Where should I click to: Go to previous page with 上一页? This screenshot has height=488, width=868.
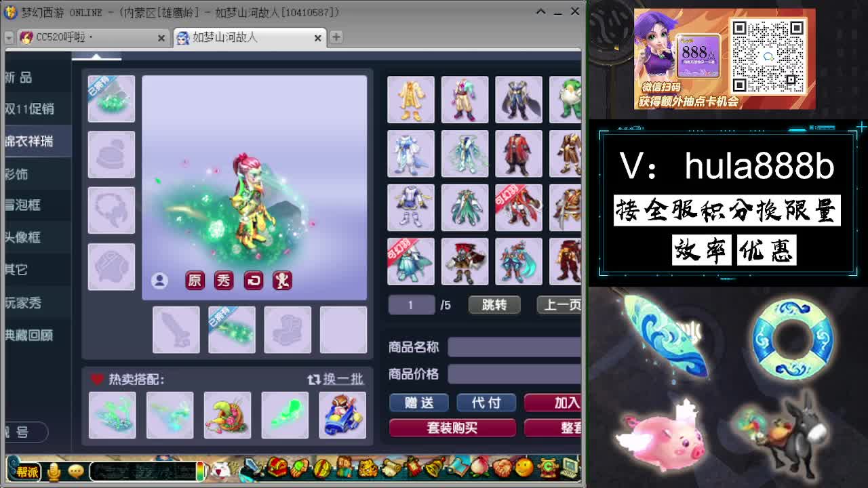click(x=559, y=305)
